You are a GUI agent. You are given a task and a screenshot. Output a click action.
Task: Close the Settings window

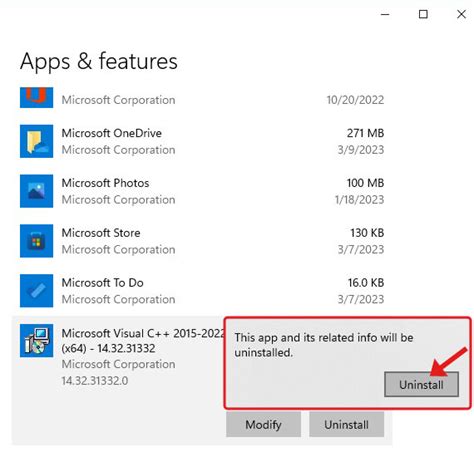pos(461,14)
